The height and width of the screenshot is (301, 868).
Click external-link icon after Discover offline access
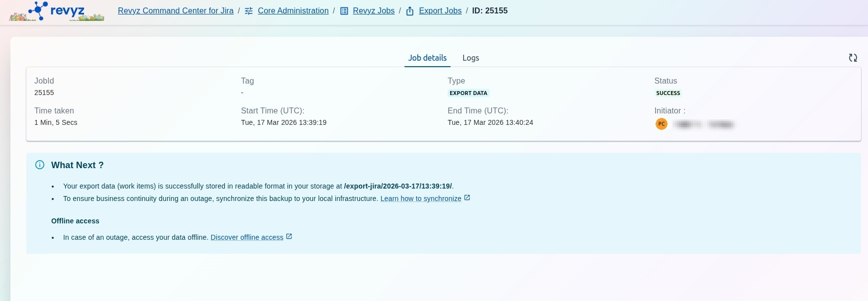(289, 237)
